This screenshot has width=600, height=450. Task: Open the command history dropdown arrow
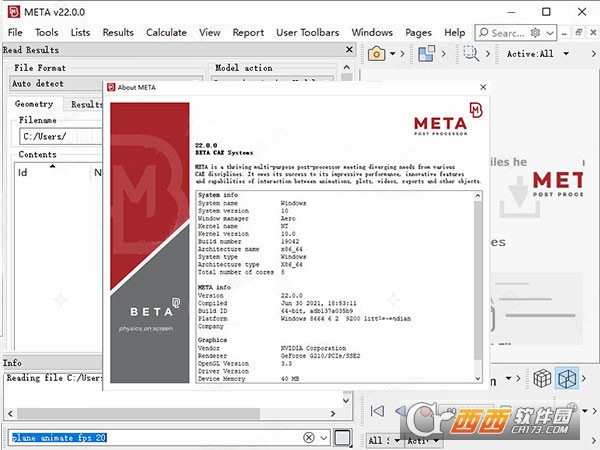click(x=324, y=438)
